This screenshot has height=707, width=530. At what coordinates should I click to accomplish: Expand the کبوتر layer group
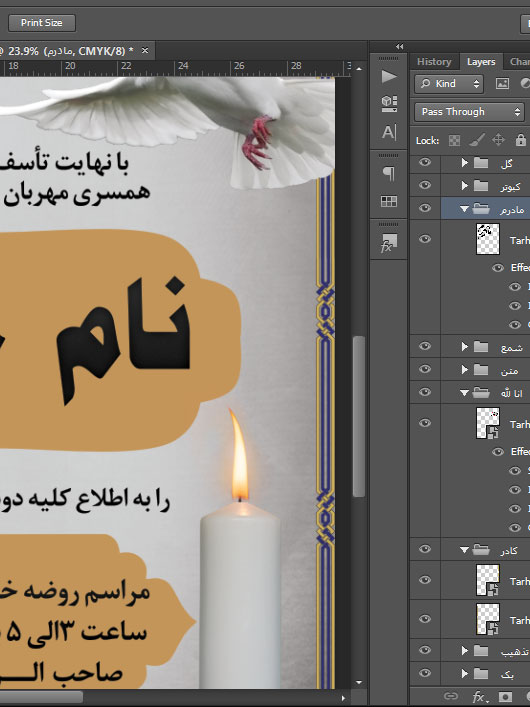point(465,185)
